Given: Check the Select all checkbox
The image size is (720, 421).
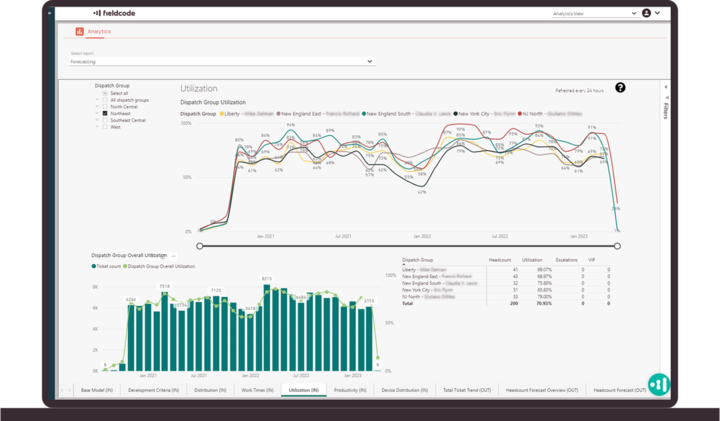Looking at the screenshot, I should 105,93.
